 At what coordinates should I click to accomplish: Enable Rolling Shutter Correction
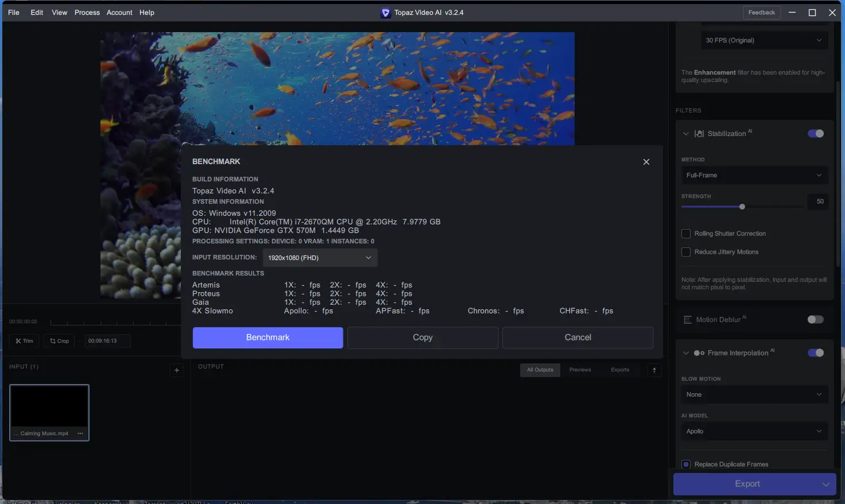[x=685, y=233]
